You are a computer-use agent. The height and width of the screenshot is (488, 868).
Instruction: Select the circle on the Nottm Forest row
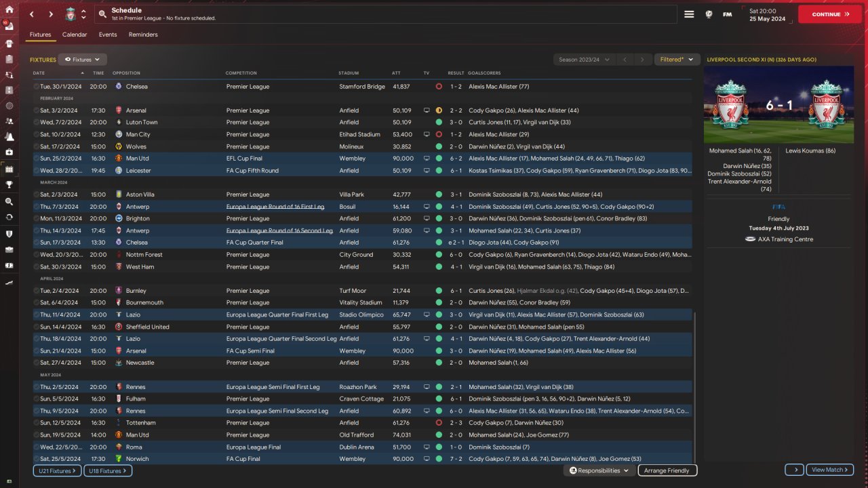click(37, 255)
